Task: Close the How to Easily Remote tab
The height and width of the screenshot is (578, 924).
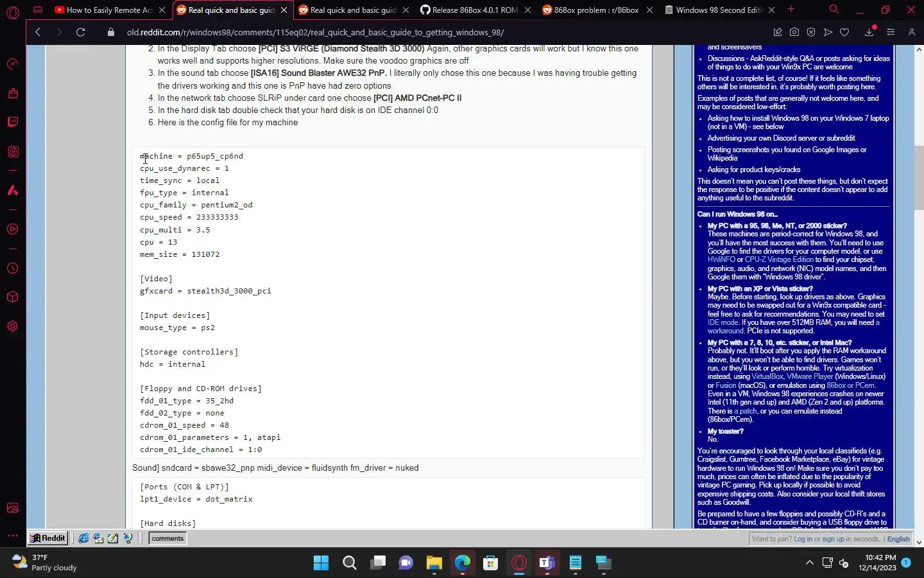Action: click(x=162, y=10)
